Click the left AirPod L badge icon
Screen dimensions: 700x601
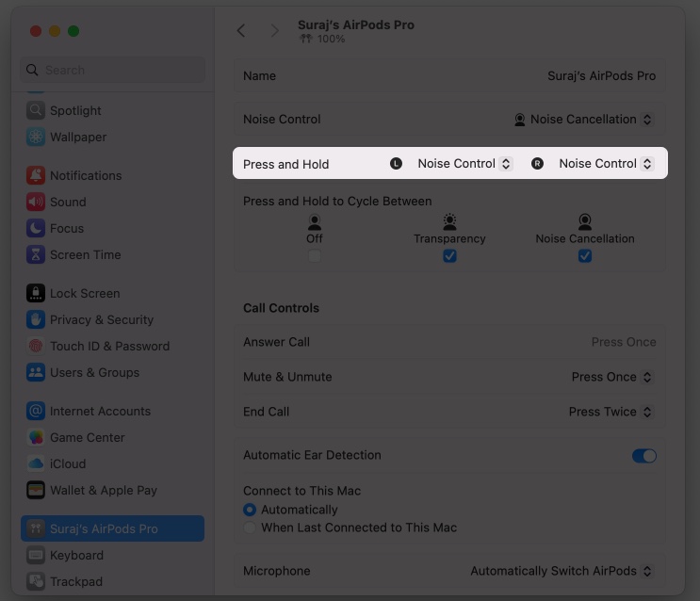pos(396,164)
